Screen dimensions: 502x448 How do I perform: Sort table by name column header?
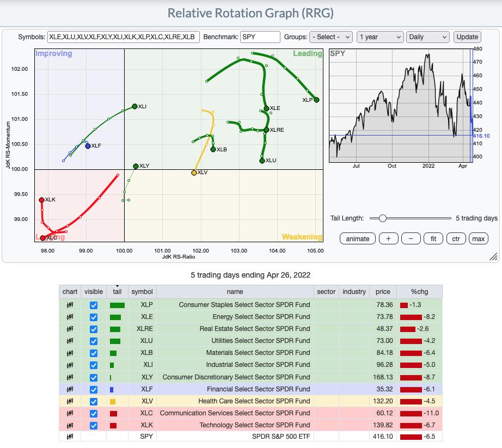(x=235, y=292)
